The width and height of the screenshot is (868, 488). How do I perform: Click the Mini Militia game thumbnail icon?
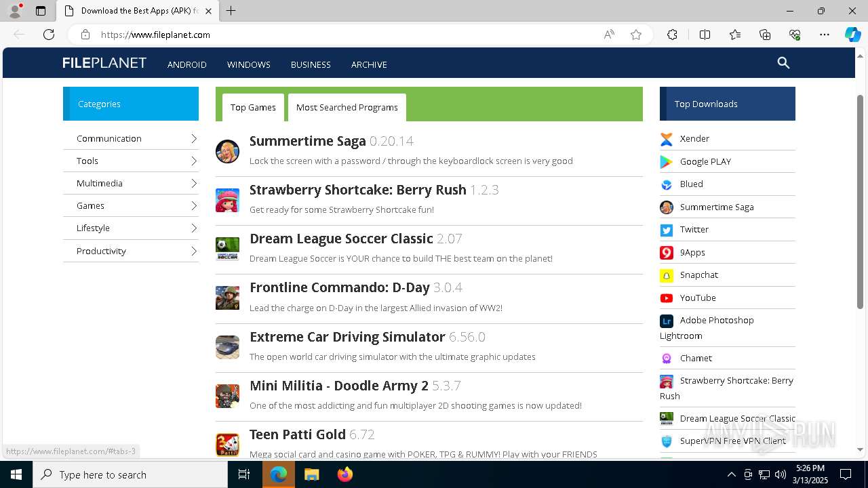point(227,396)
